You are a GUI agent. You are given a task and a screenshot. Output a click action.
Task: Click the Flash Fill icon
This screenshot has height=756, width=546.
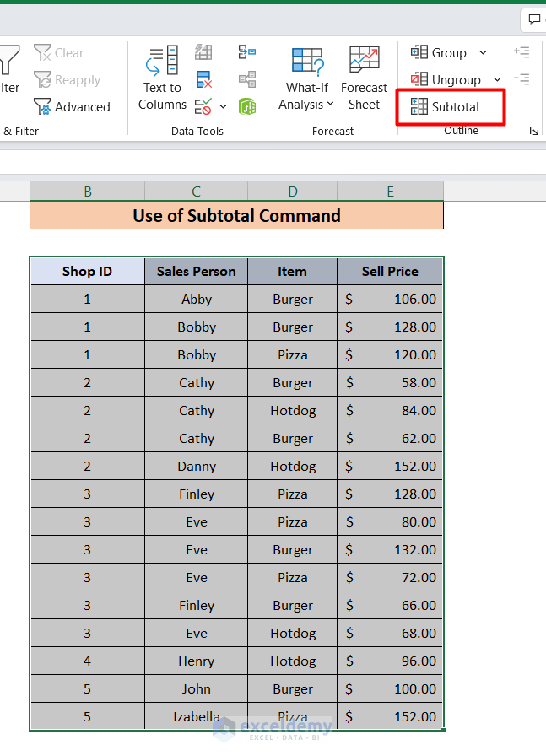203,52
